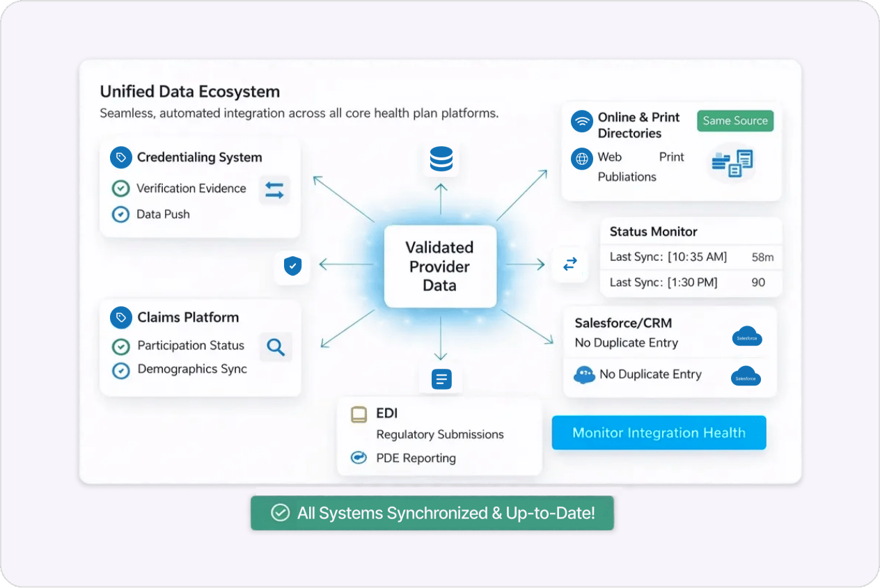
Task: Click the transfer arrows beside Status Monitor
Action: coord(570,264)
